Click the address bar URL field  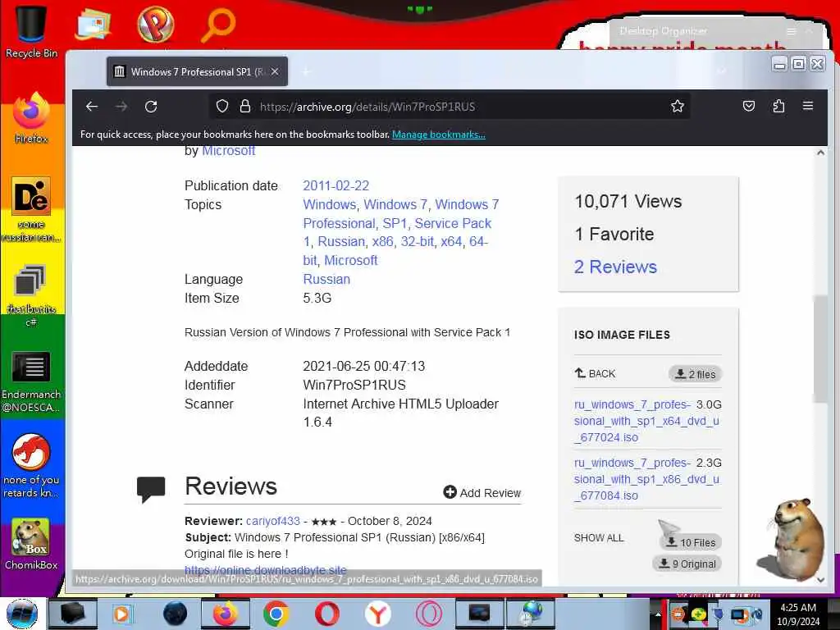tap(449, 106)
